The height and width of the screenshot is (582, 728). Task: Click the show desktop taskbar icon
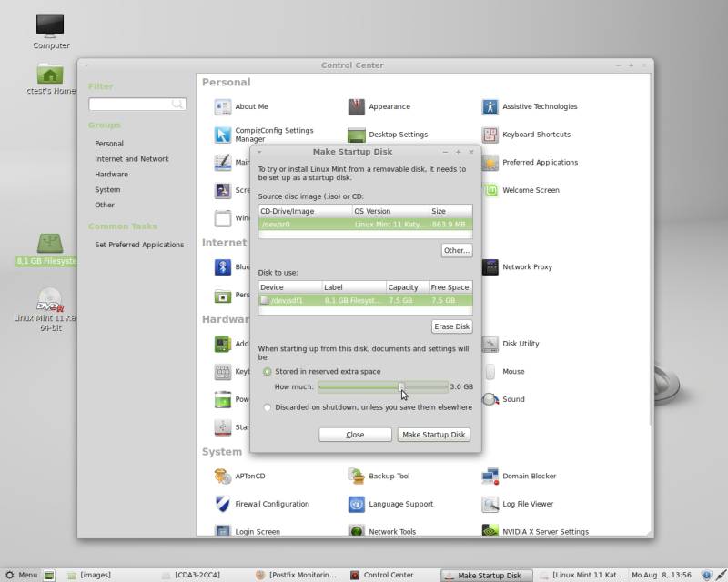click(49, 576)
